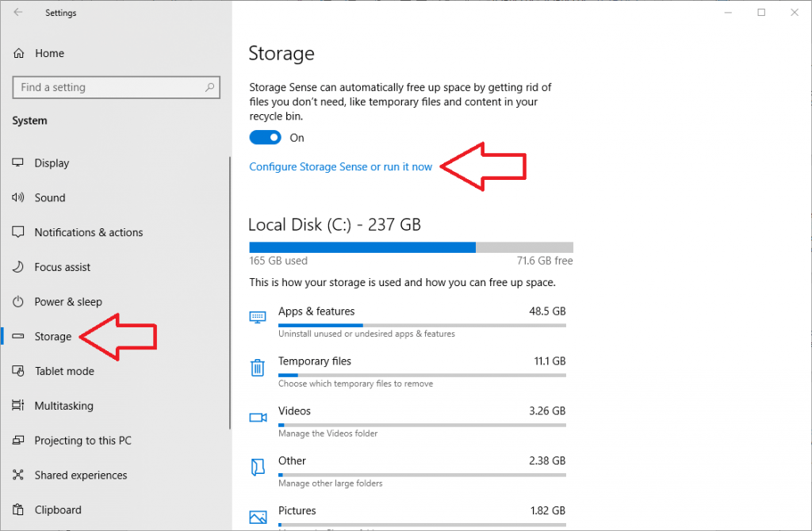Click the 2.38 GB size value
Screen dimensions: 812x531
(x=547, y=460)
